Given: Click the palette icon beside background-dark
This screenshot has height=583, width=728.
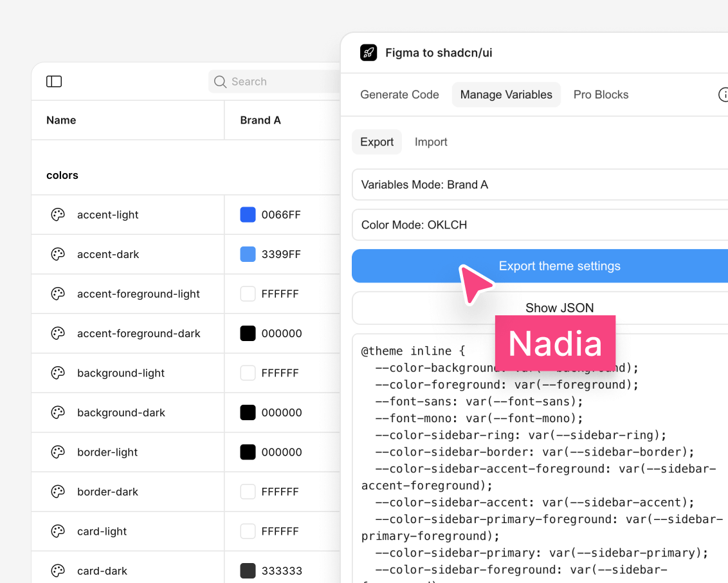Looking at the screenshot, I should point(58,412).
